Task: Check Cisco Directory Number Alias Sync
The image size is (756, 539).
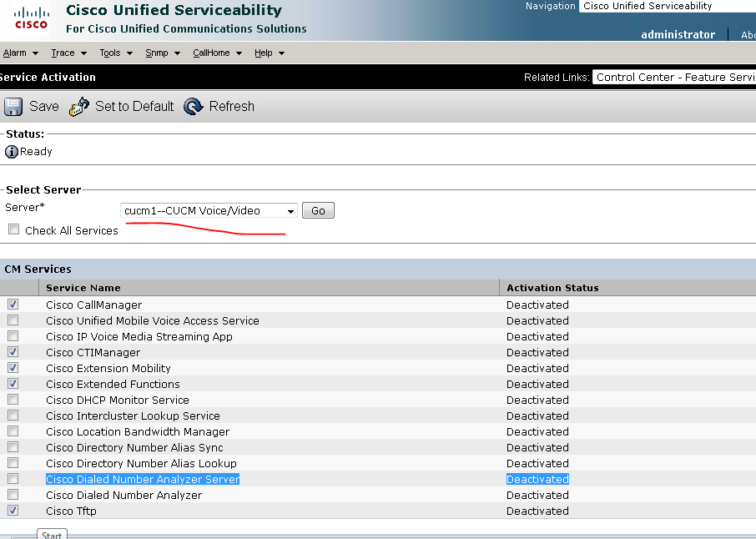Action: pyautogui.click(x=13, y=447)
